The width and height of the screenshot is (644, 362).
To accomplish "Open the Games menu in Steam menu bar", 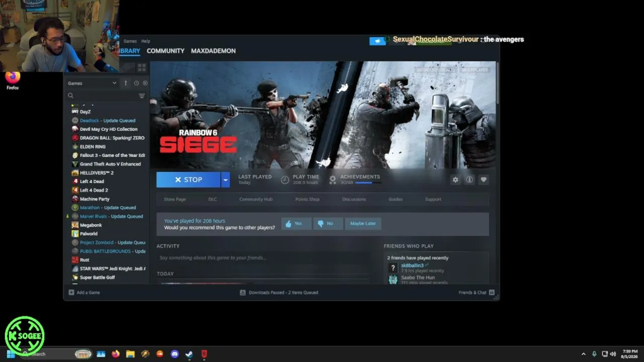I will tap(130, 41).
